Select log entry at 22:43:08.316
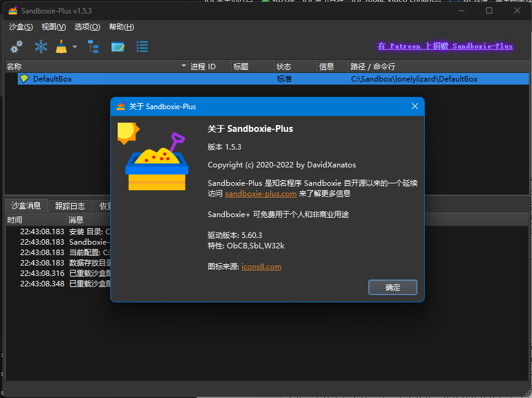532x398 pixels. point(58,274)
